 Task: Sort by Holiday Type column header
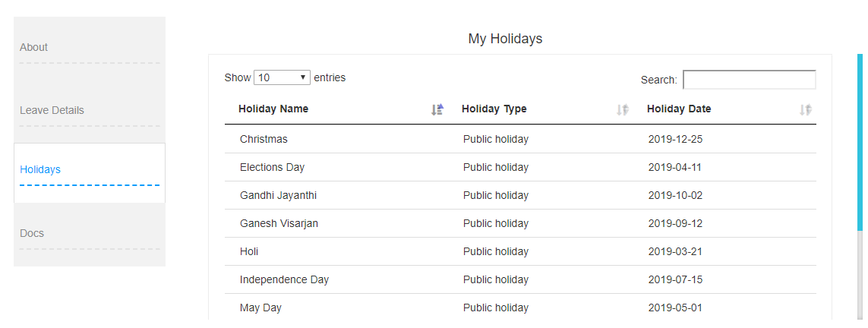coord(494,109)
